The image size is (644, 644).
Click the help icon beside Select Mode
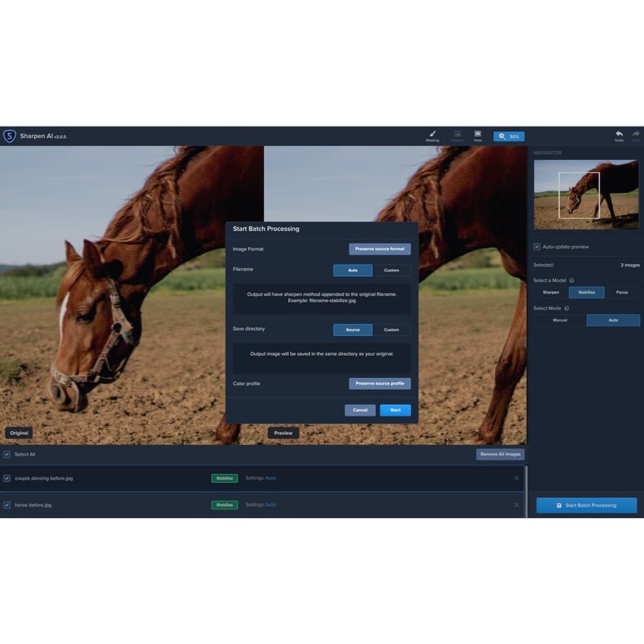[x=566, y=308]
